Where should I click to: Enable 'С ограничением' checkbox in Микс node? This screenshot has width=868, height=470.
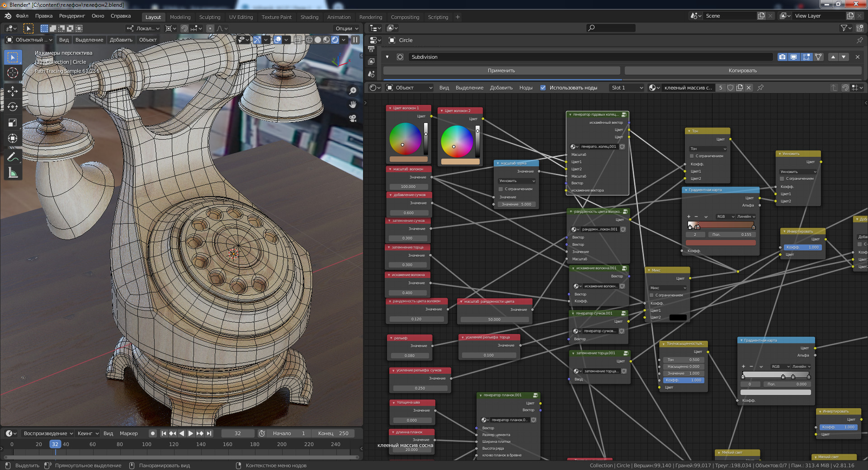pos(652,295)
